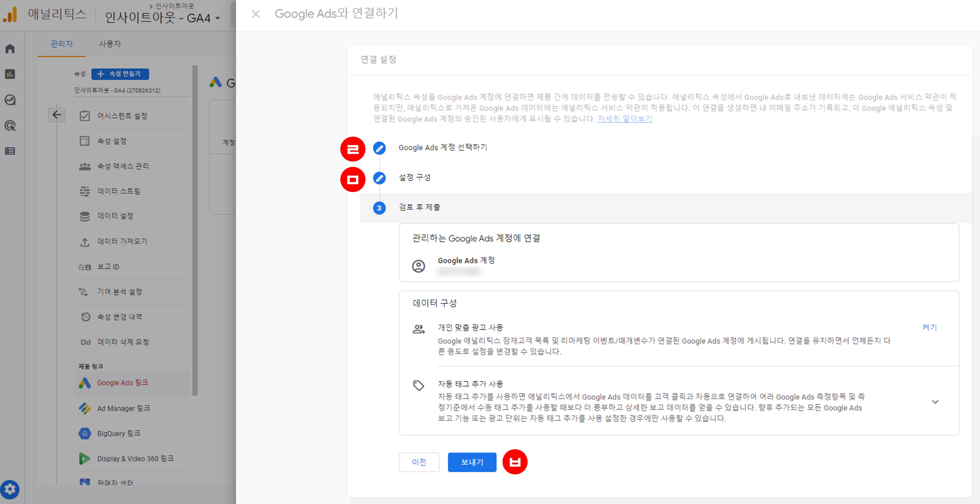This screenshot has width=980, height=504.
Task: Expand 자동 태그 추가 사용 chevron
Action: (x=935, y=402)
